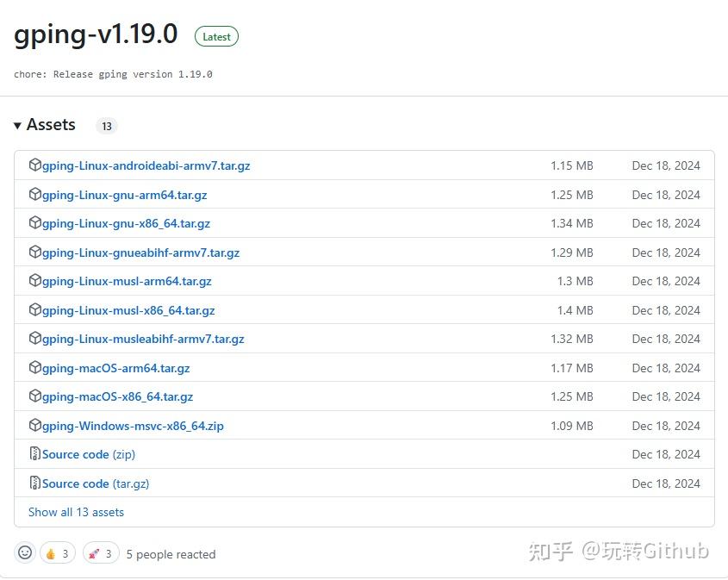Click the 1.32 MB file size
728x580 pixels.
pyautogui.click(x=572, y=340)
